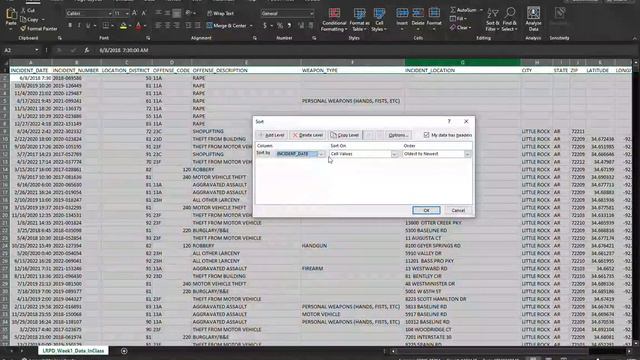Click Add Level in Sort dialog
Screen dimensions: 640x360
pos(271,135)
